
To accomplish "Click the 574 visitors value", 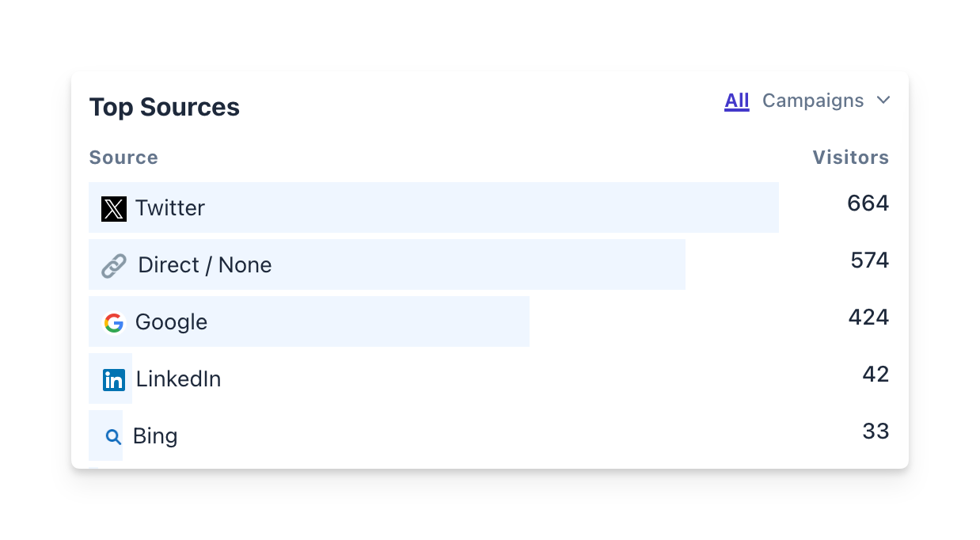I will click(x=870, y=260).
